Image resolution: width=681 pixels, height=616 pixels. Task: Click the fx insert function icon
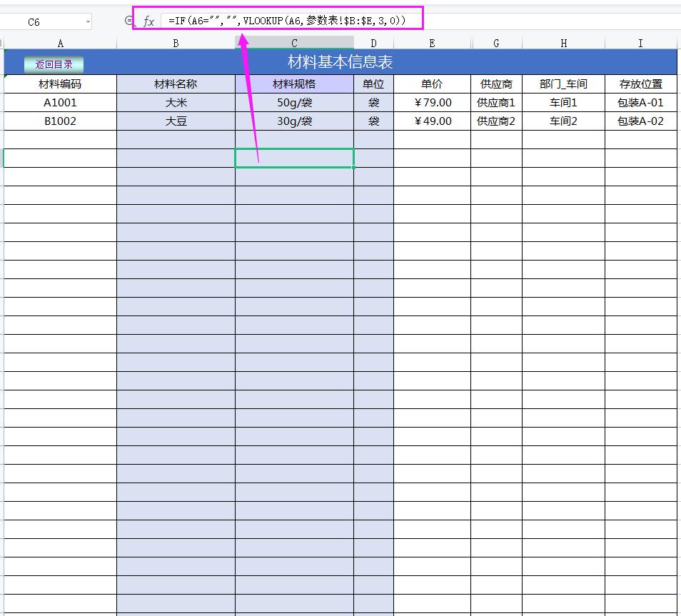tap(148, 21)
